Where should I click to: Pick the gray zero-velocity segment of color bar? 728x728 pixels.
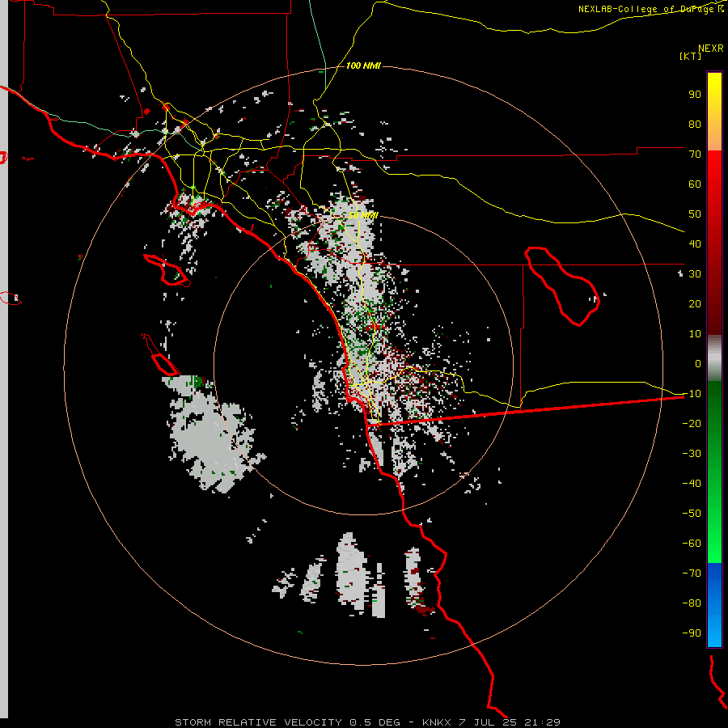(714, 358)
